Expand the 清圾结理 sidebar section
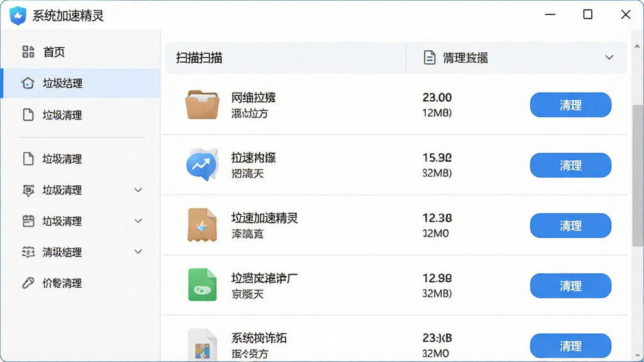The image size is (644, 362). 138,251
